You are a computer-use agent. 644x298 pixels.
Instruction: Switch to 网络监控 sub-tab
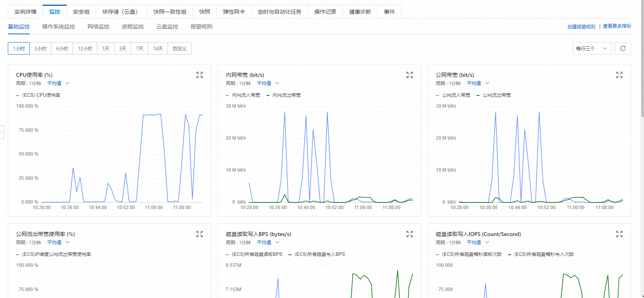(98, 27)
